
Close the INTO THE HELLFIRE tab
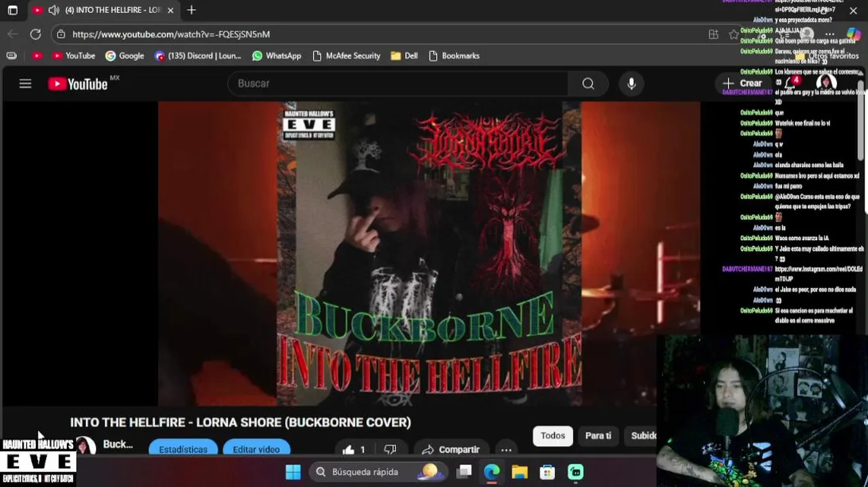pos(170,10)
